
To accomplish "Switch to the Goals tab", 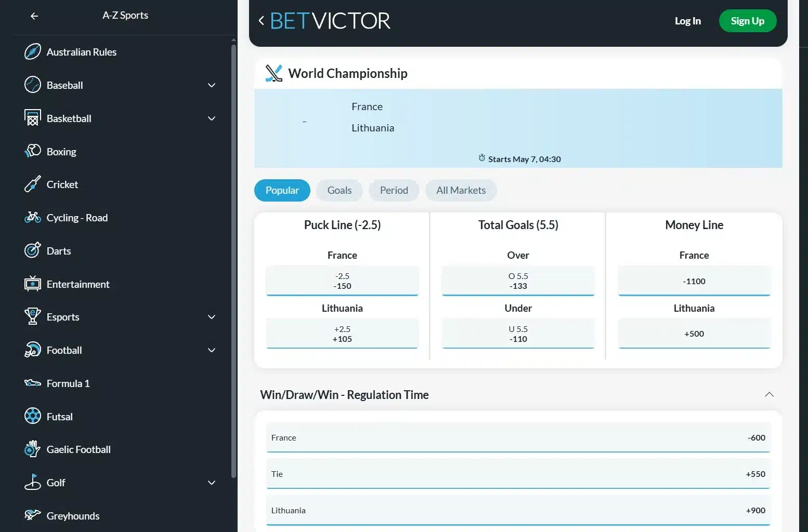I will pyautogui.click(x=340, y=190).
